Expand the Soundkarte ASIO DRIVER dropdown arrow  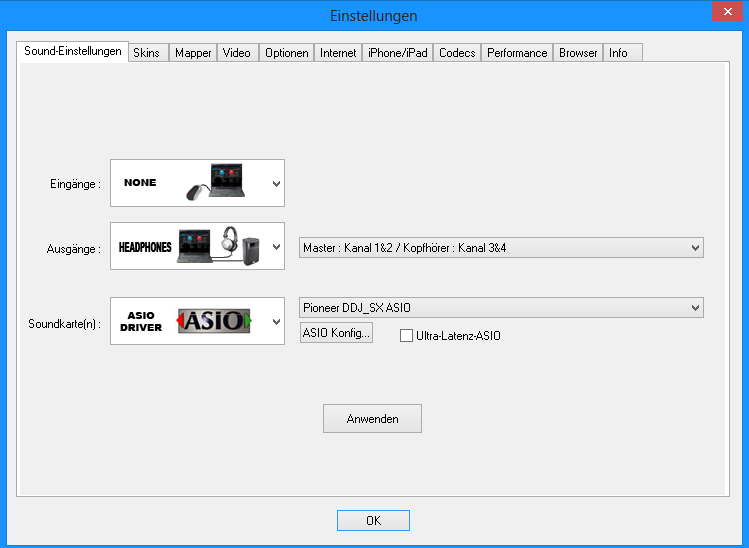[276, 322]
